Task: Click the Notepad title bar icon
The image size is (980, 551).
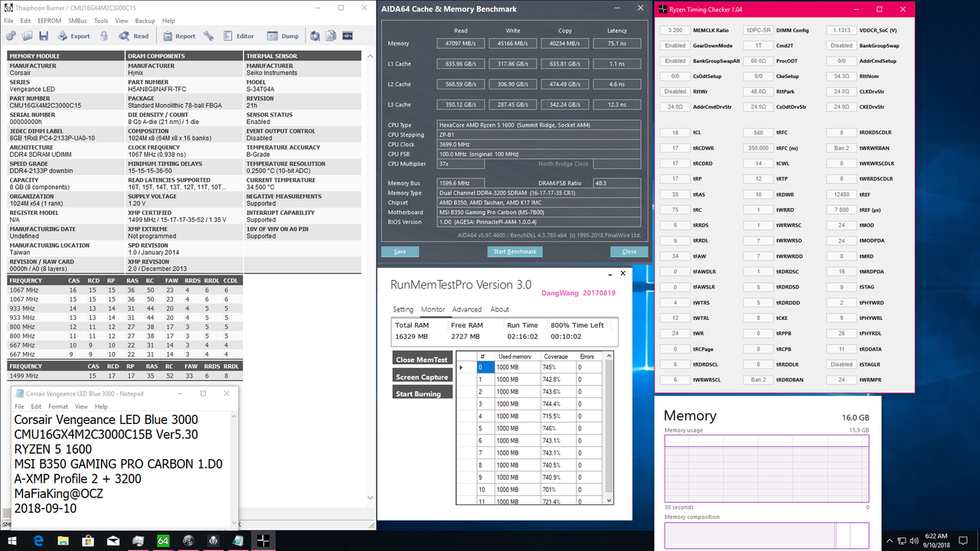Action: [x=20, y=393]
